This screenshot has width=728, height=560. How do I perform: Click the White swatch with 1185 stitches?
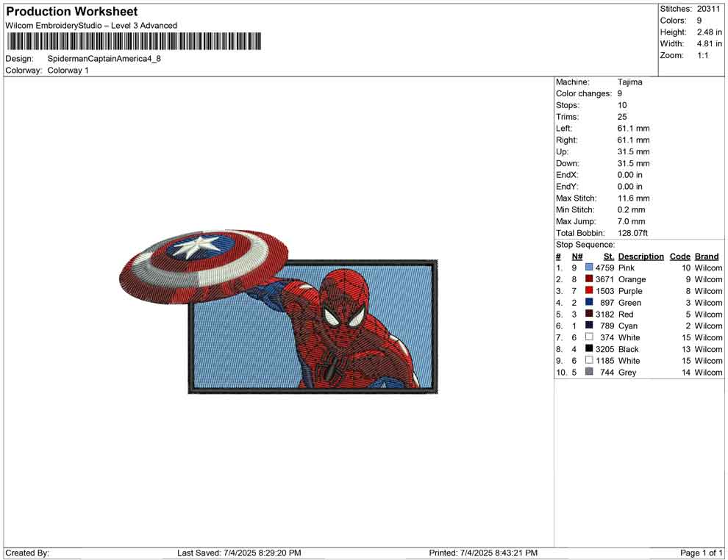tap(589, 360)
